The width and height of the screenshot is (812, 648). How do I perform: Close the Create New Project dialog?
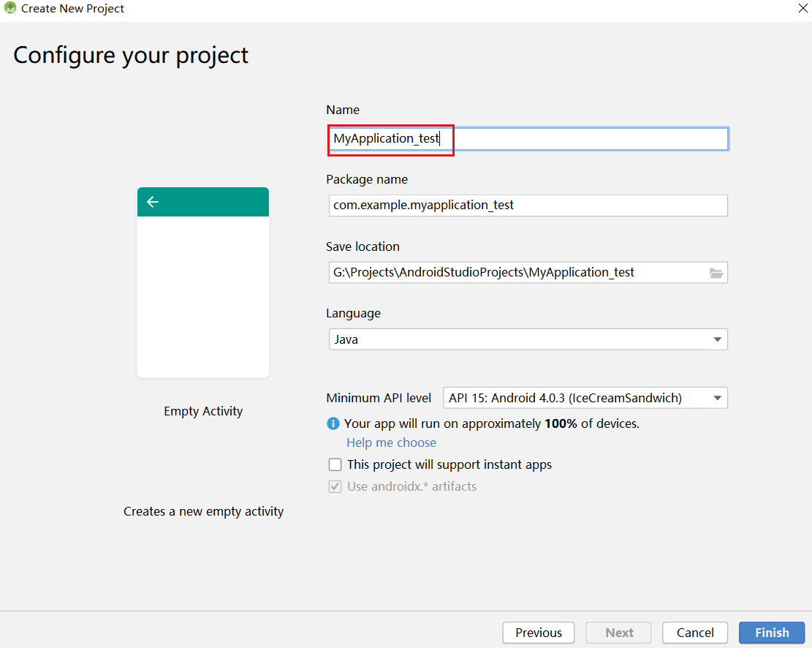click(x=803, y=8)
